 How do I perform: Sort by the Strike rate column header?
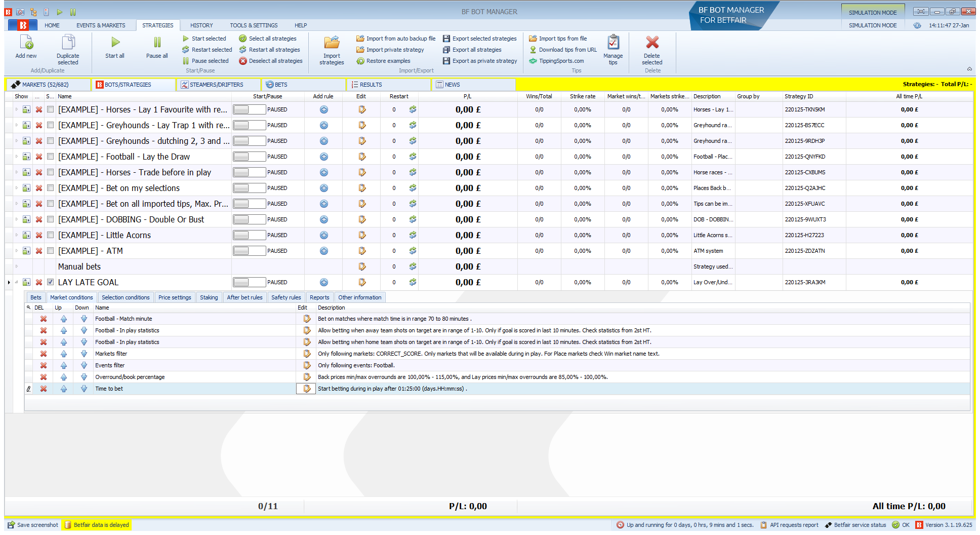(583, 96)
